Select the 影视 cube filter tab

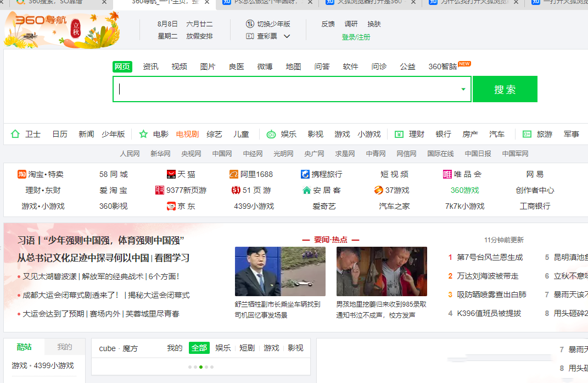click(295, 348)
